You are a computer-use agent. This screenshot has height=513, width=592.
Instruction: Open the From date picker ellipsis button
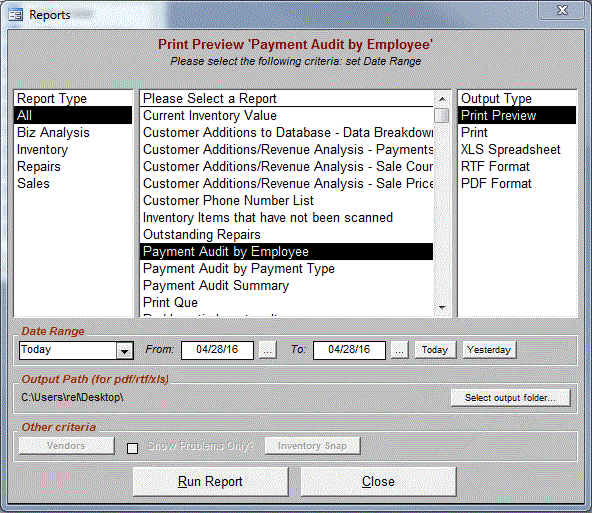[267, 350]
